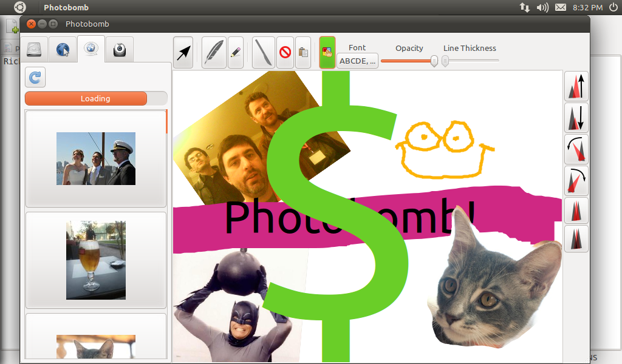Open the Ubuntu logo menu
This screenshot has width=622, height=364.
[19, 7]
